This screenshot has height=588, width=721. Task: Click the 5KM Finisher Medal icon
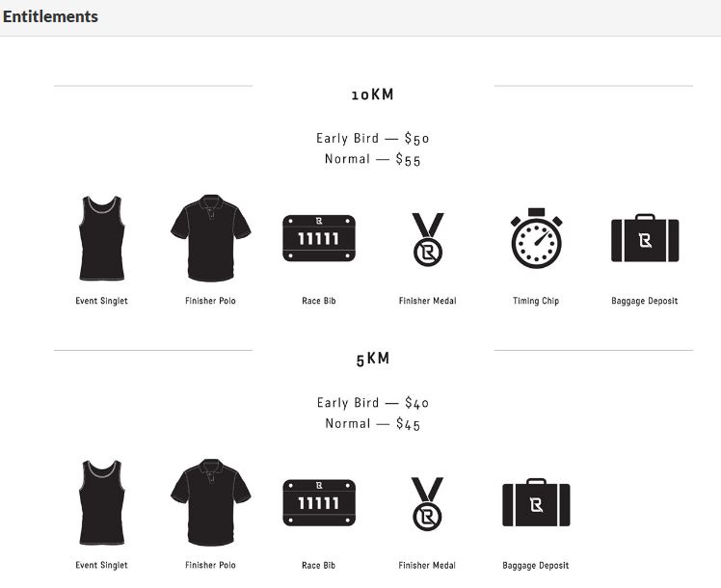428,504
